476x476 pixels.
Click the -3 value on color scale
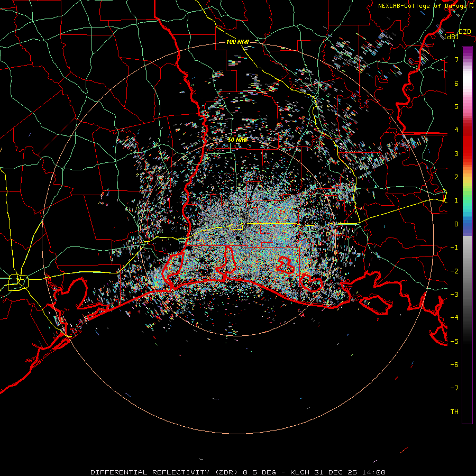tap(454, 295)
